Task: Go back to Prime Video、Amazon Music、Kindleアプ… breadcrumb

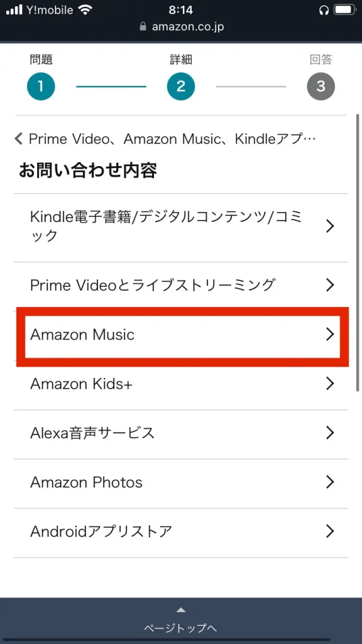Action: (x=172, y=139)
